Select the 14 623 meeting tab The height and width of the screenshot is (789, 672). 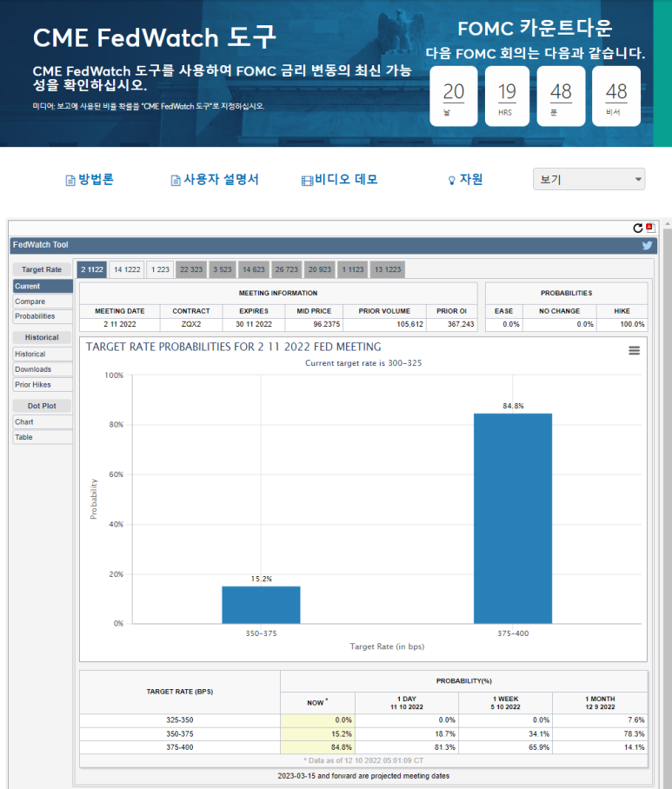point(254,269)
